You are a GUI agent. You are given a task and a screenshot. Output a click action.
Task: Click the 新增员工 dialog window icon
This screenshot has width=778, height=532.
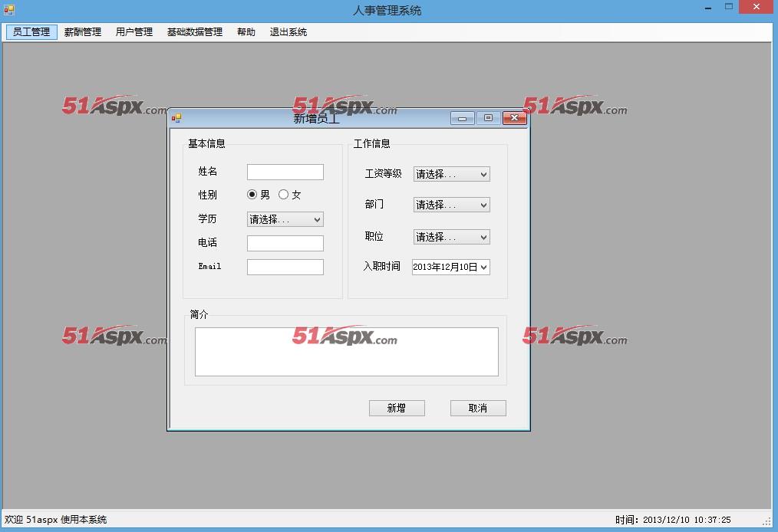(176, 118)
